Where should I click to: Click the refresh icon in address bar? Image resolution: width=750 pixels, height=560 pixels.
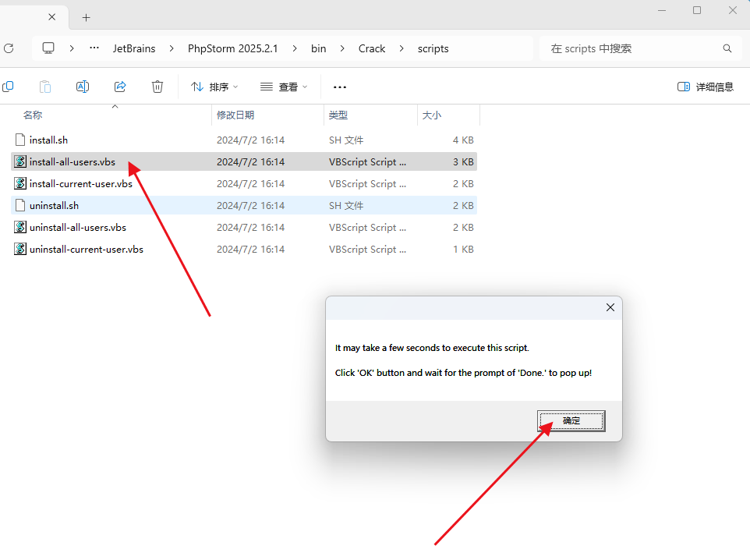coord(9,48)
